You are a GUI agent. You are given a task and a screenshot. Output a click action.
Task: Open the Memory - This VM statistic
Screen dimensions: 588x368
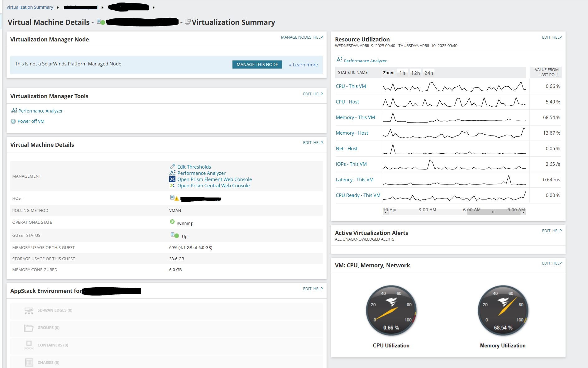pyautogui.click(x=355, y=117)
